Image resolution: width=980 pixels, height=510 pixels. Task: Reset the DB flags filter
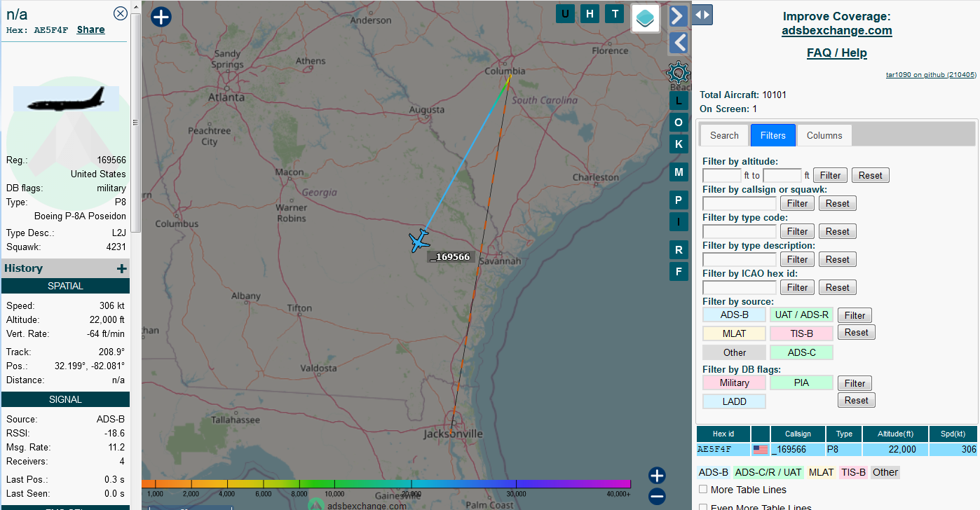(857, 400)
